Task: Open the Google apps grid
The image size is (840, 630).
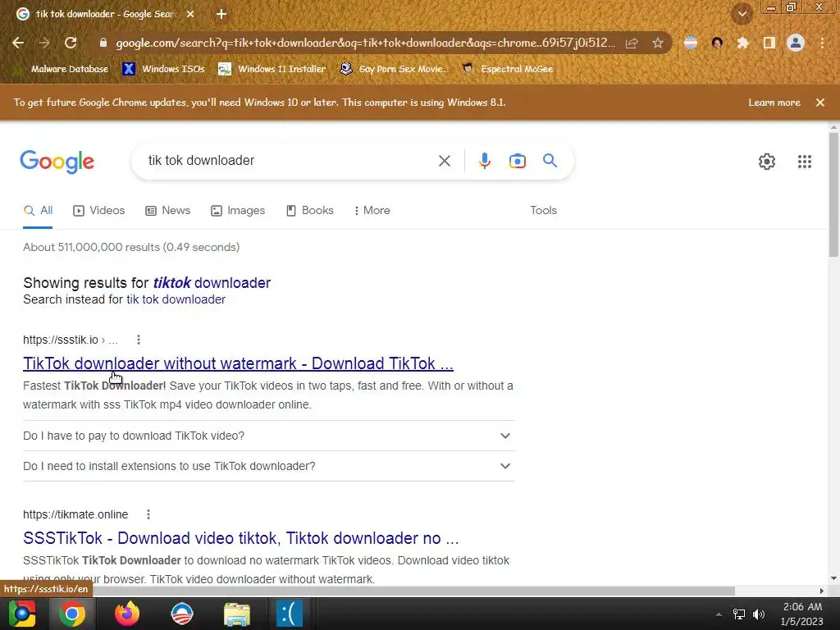Action: pos(804,162)
